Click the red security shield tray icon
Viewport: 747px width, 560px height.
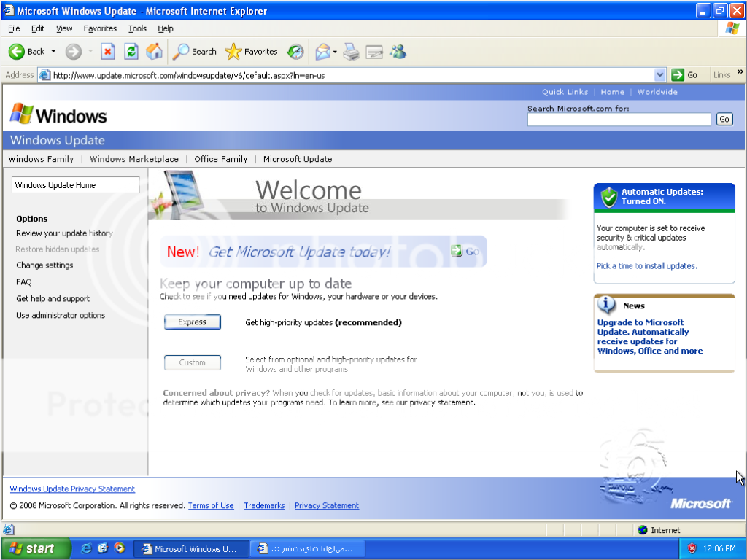(x=692, y=548)
